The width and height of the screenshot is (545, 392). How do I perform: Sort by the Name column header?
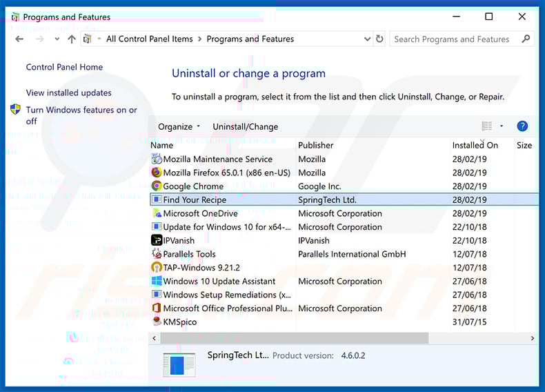161,145
